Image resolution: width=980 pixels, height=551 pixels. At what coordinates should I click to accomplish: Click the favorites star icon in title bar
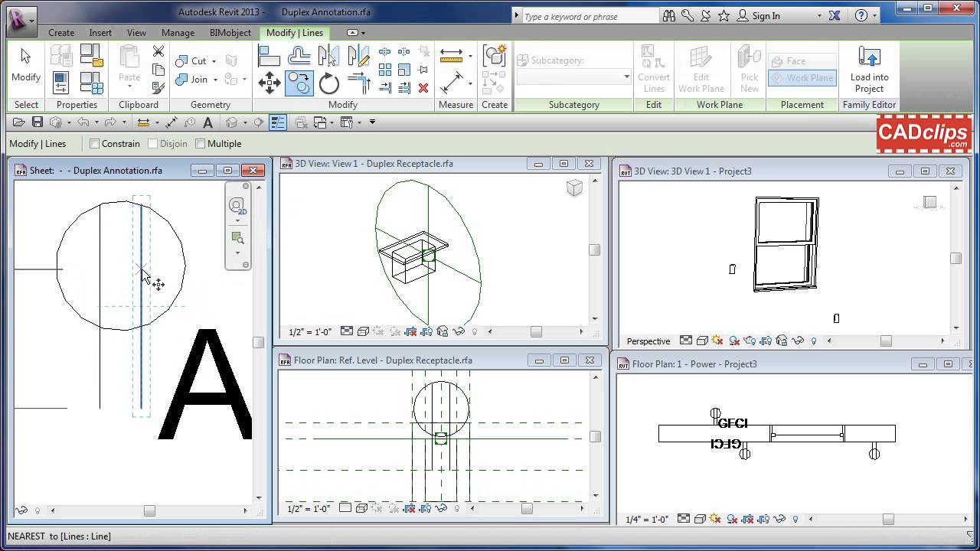click(x=724, y=15)
